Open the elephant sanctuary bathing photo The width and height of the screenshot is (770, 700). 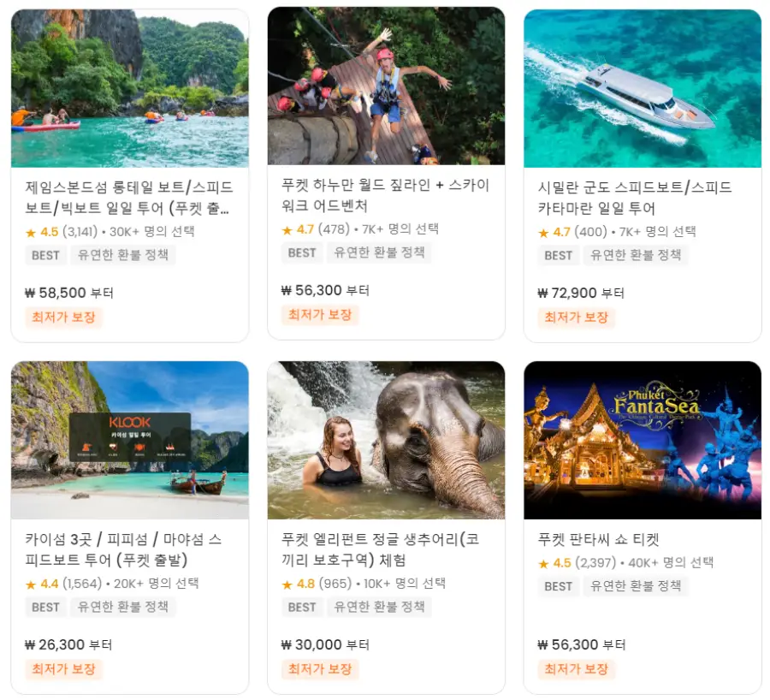(386, 440)
